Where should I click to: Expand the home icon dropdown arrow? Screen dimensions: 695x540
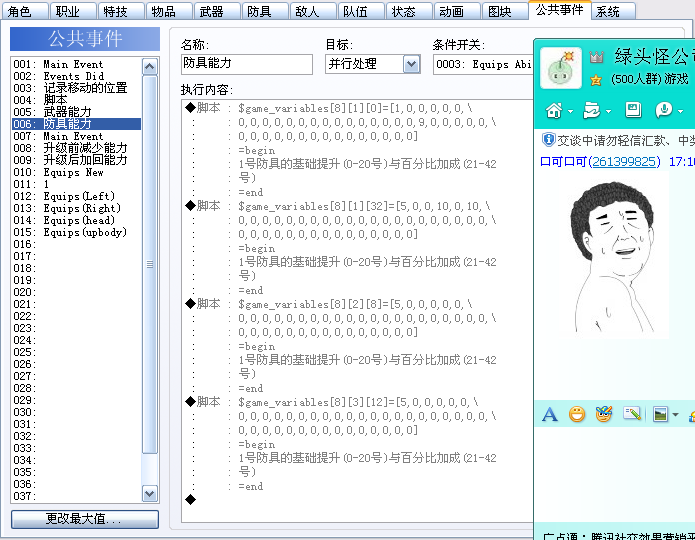click(570, 111)
